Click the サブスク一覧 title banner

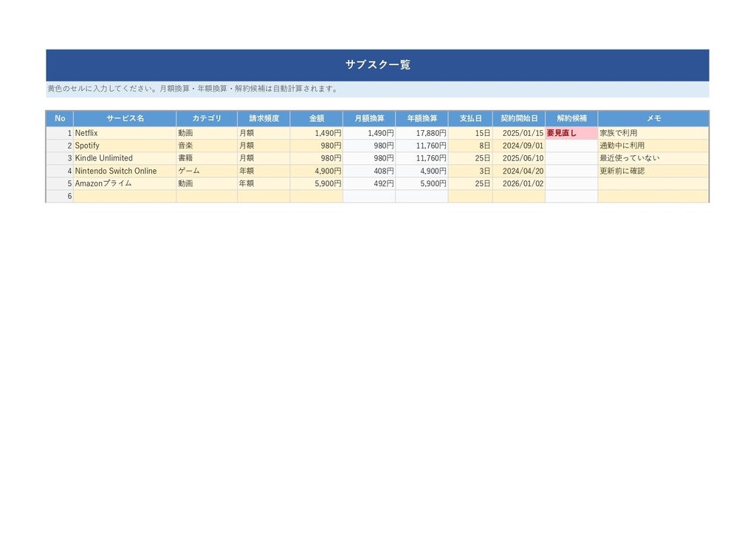pyautogui.click(x=377, y=64)
